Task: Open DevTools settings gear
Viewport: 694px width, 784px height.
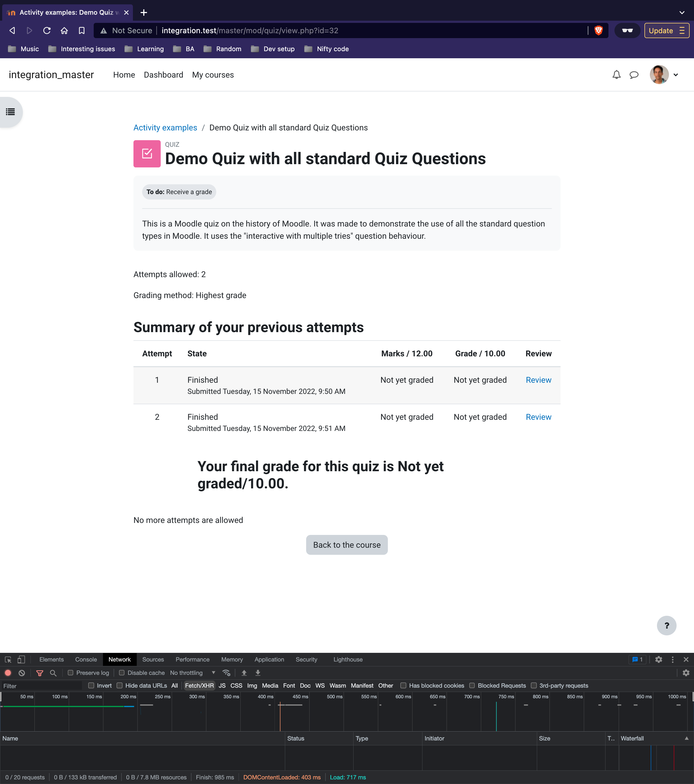Action: 659,659
